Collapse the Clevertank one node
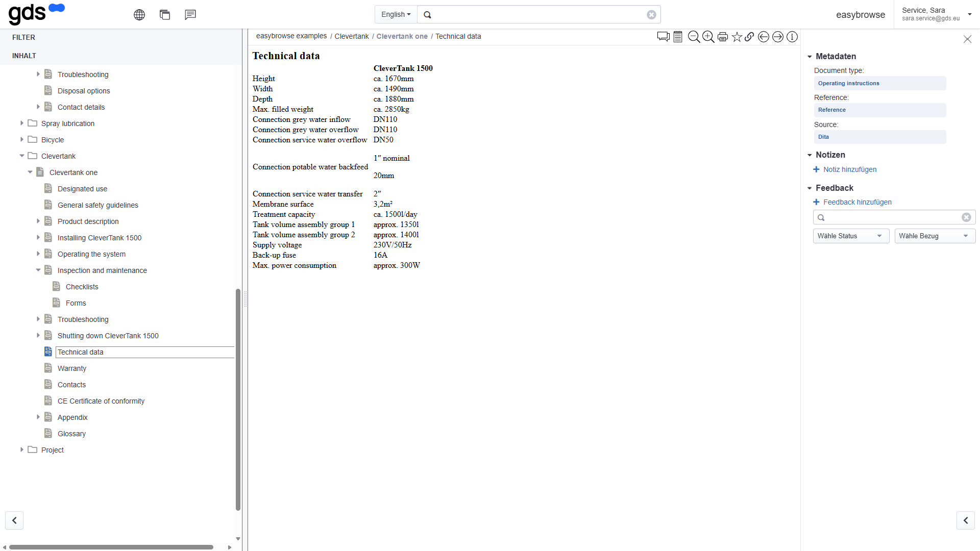The image size is (980, 551). [30, 172]
